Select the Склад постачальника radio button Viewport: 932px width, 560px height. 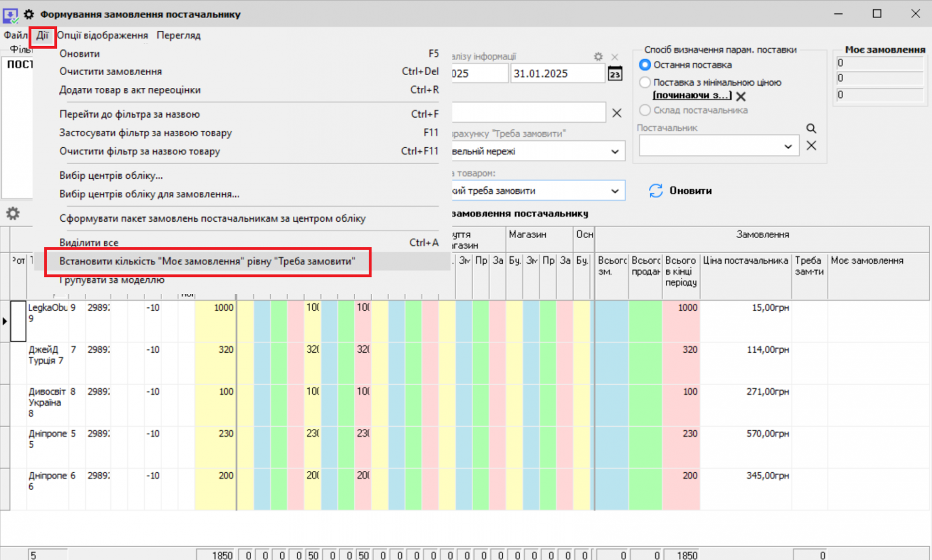pos(645,110)
